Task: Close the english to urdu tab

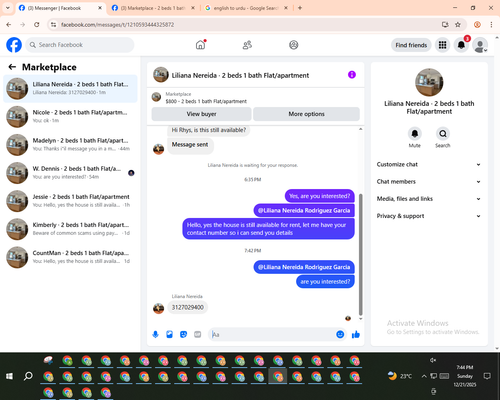Action: (x=286, y=8)
